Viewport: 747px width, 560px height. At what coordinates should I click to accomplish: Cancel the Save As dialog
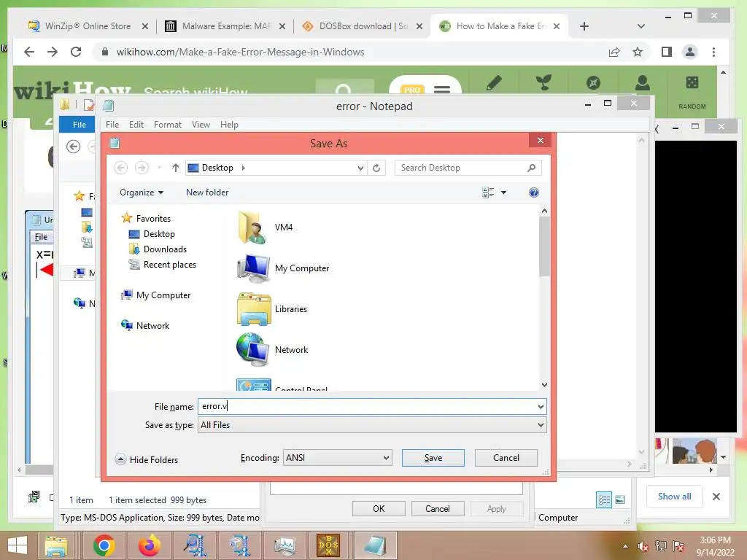pos(506,458)
